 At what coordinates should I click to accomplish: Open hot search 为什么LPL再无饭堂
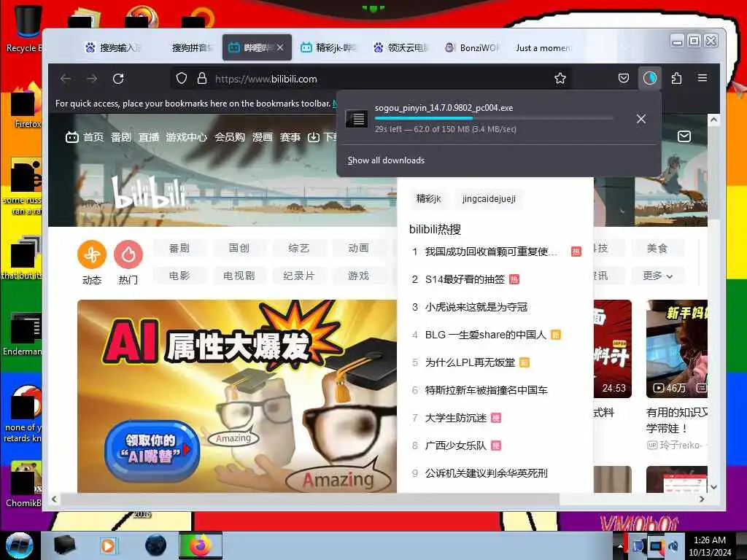pos(470,362)
